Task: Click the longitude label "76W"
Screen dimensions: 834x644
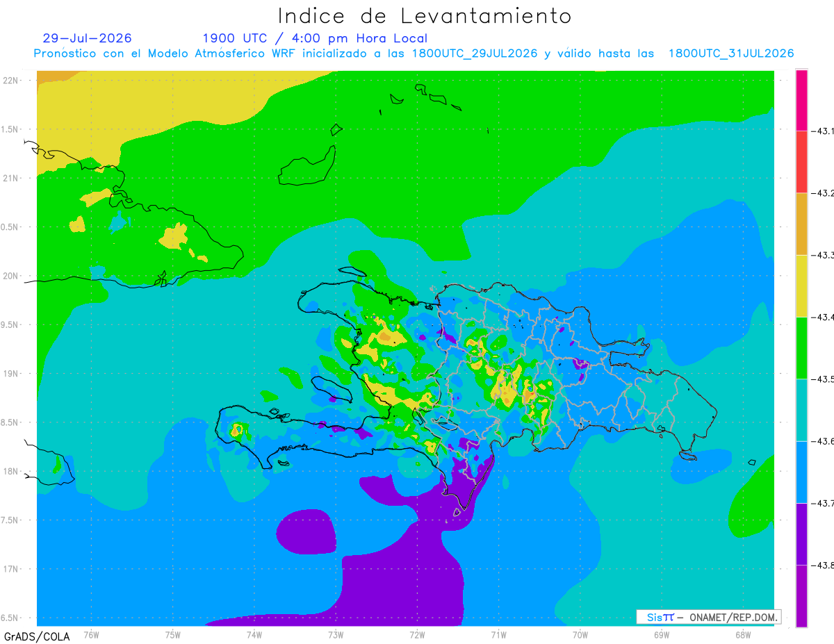Action: [91, 634]
